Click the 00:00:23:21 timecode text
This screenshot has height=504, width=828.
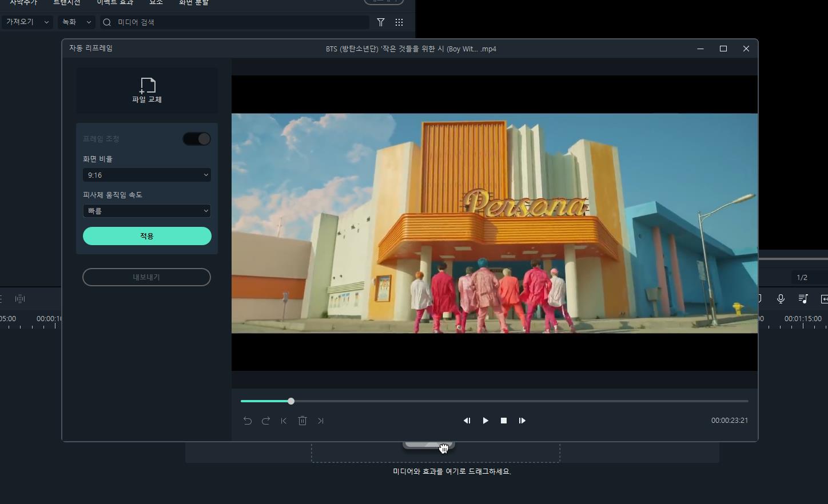click(x=730, y=421)
